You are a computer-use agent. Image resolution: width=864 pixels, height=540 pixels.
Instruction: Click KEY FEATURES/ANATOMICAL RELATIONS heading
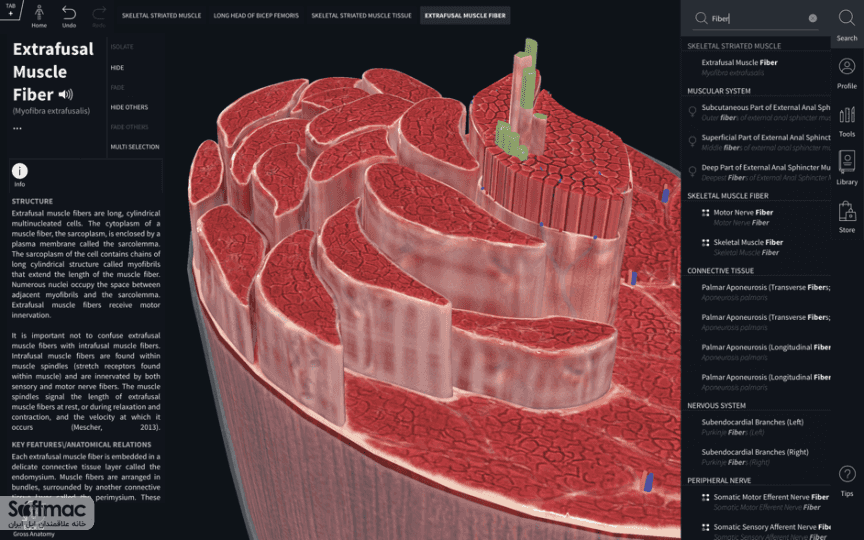click(x=82, y=444)
